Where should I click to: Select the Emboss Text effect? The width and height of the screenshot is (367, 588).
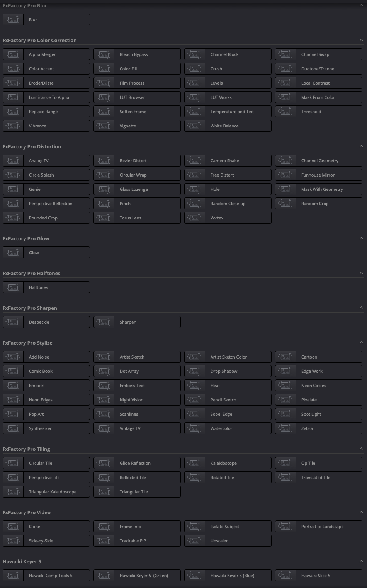pos(137,386)
